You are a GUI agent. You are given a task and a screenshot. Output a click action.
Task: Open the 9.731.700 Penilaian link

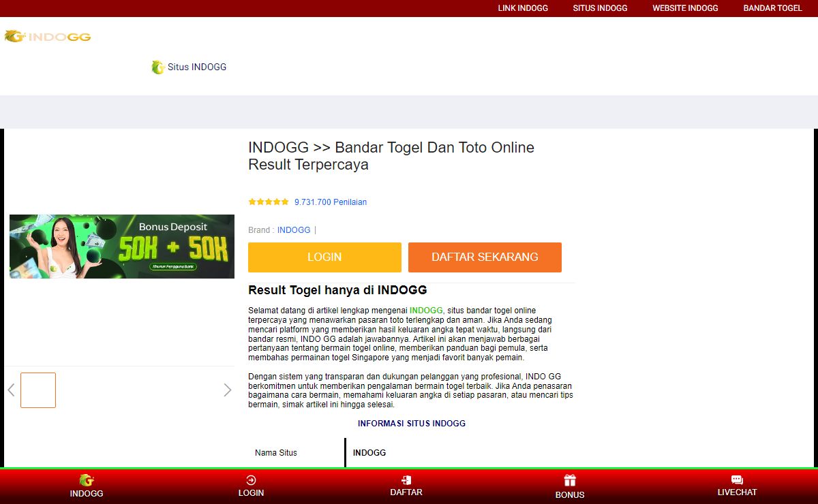pos(331,202)
